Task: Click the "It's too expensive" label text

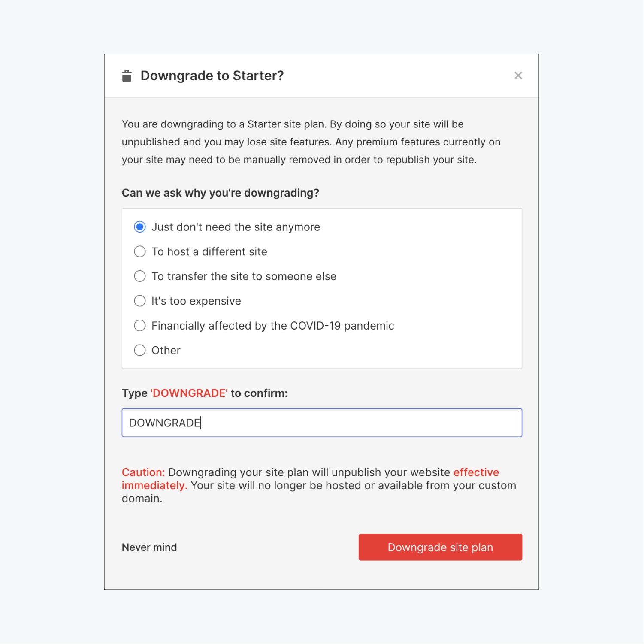Action: tap(196, 301)
